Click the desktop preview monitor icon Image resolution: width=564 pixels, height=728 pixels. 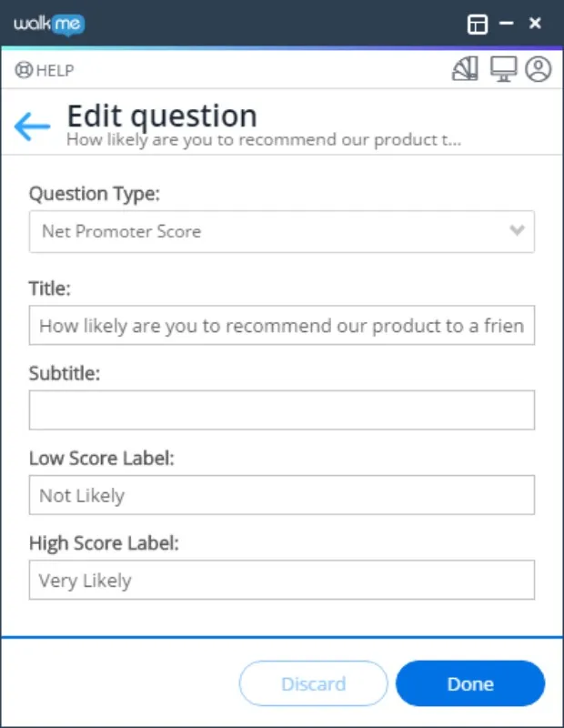[x=501, y=68]
